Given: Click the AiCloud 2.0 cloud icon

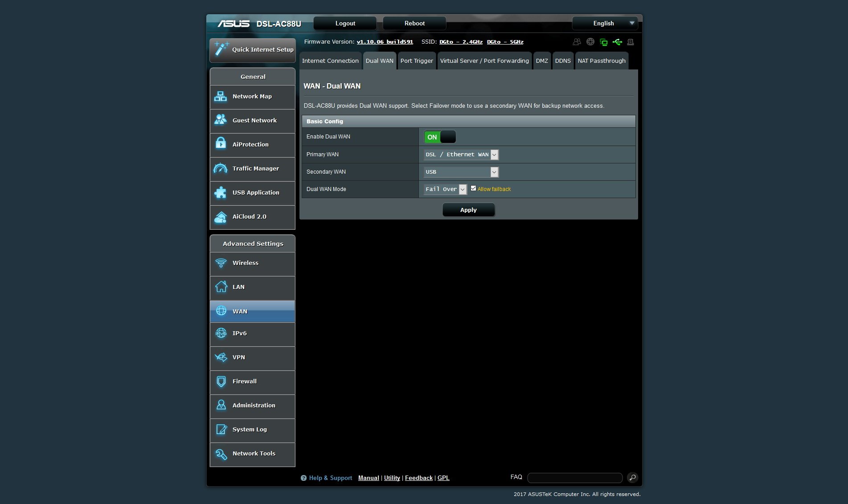Looking at the screenshot, I should (x=221, y=217).
